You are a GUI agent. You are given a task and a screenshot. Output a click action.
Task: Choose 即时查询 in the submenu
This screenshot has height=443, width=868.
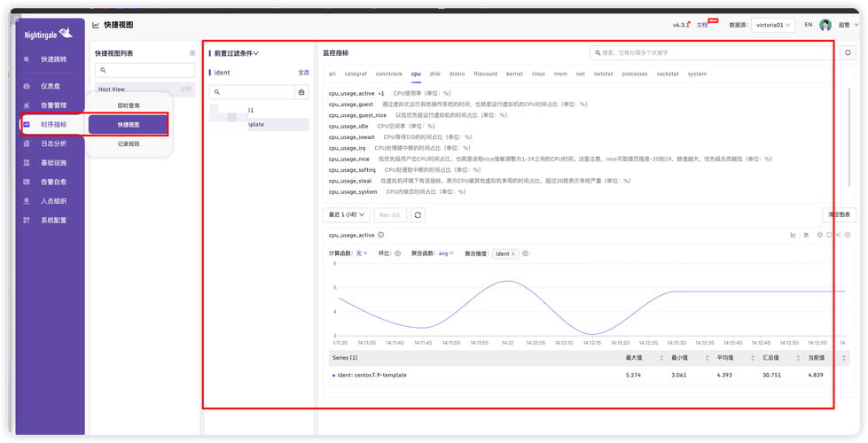(x=129, y=105)
